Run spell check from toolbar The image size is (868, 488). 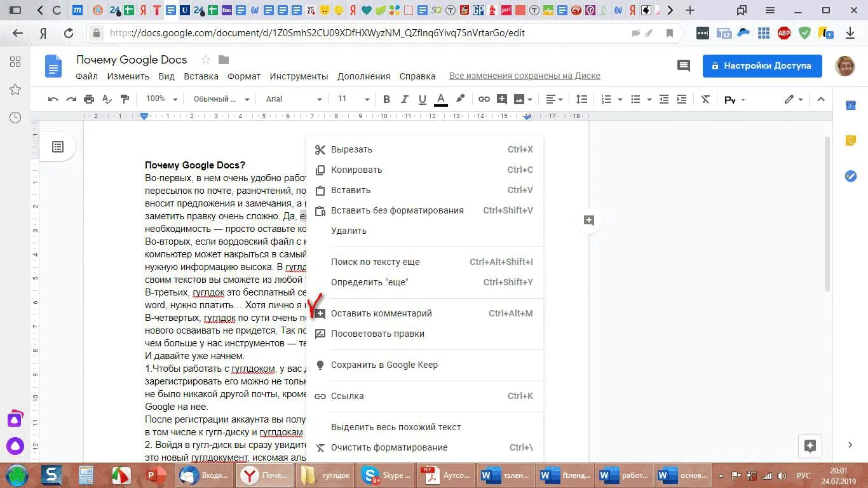tap(107, 99)
